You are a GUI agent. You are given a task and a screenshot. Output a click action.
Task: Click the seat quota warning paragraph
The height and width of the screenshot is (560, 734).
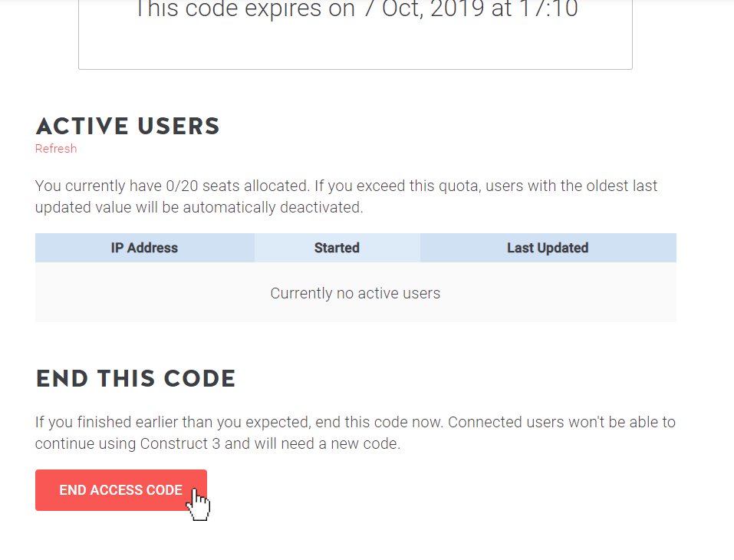coord(345,196)
